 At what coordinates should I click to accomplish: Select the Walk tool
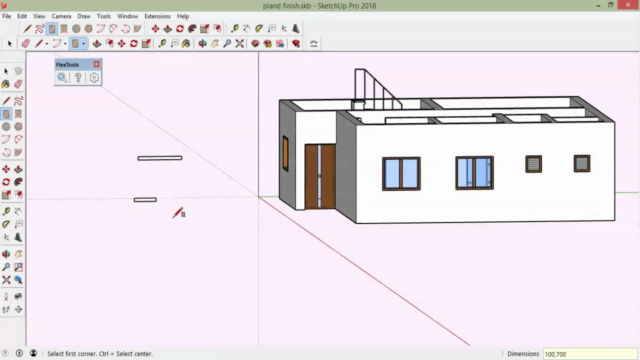[6, 309]
